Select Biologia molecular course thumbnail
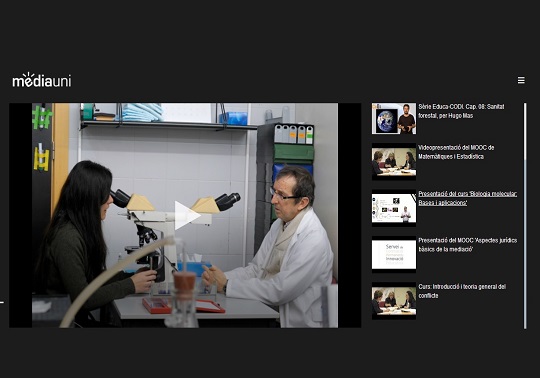Image resolution: width=540 pixels, height=378 pixels. (x=394, y=208)
